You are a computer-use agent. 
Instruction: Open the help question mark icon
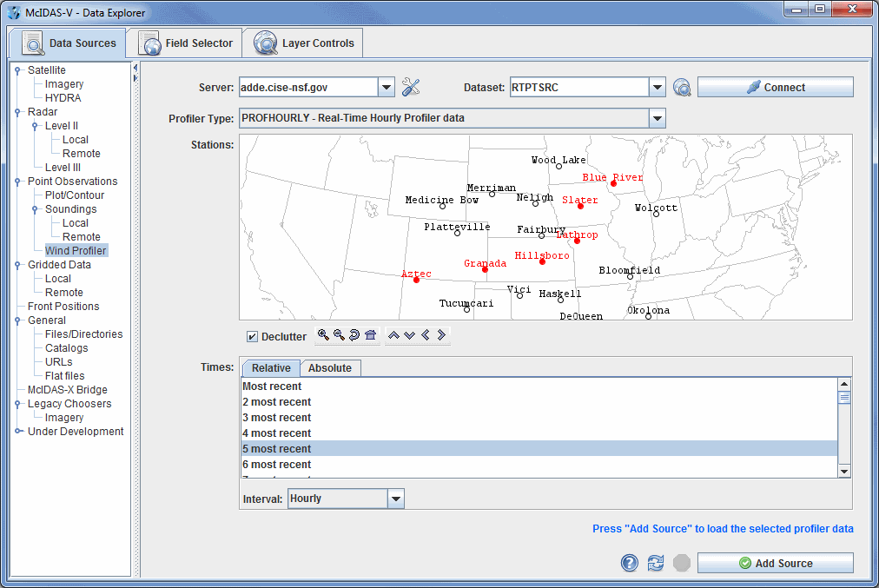(x=630, y=562)
